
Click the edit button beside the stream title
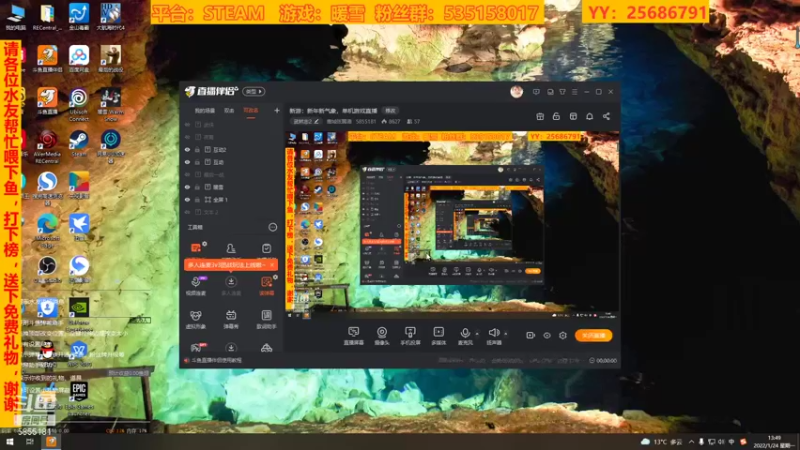(x=390, y=111)
